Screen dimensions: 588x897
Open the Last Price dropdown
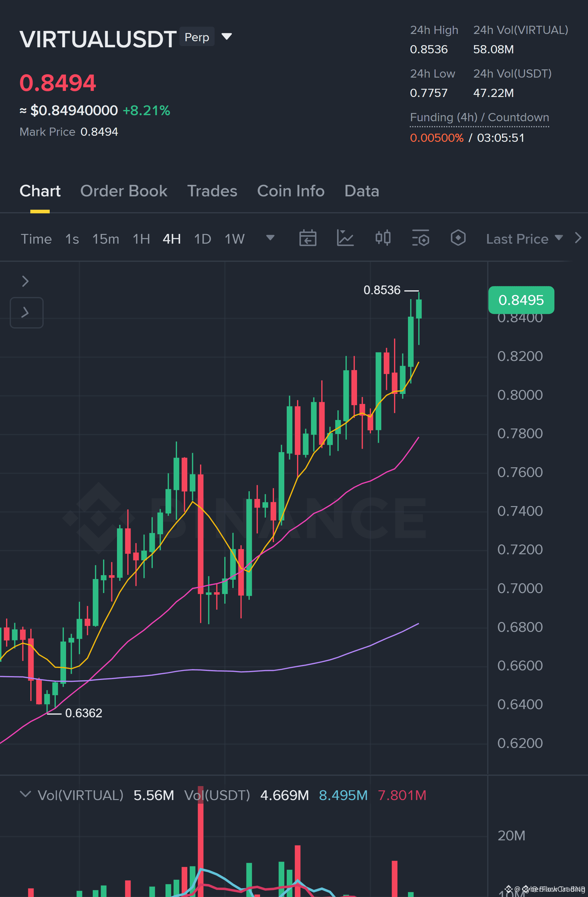pos(524,239)
